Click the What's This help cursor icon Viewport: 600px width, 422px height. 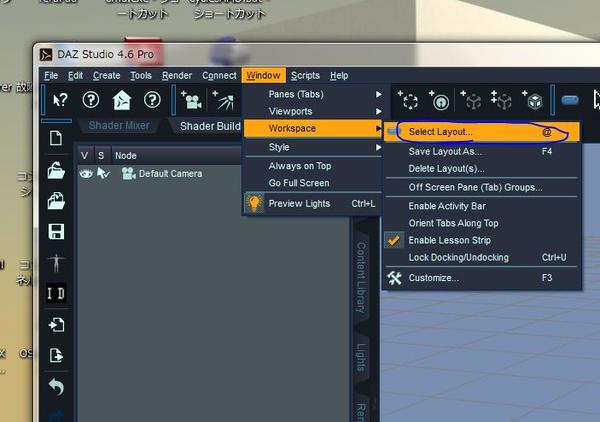pyautogui.click(x=60, y=100)
